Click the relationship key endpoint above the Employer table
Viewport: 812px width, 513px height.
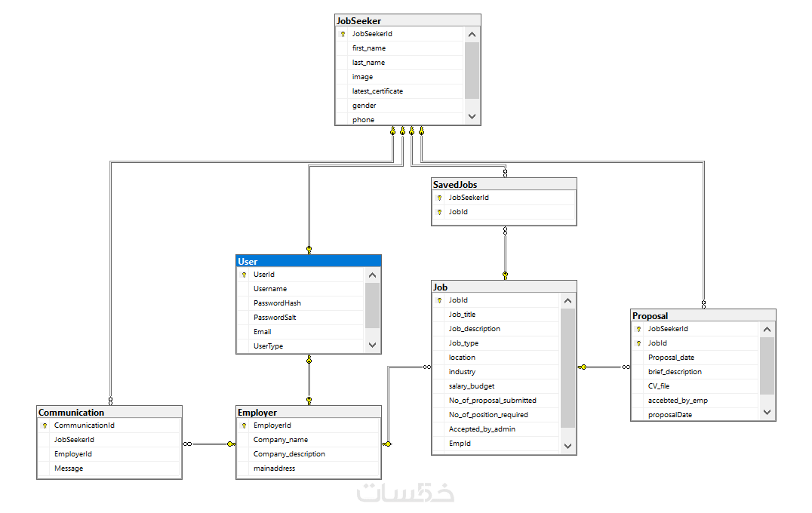[309, 401]
